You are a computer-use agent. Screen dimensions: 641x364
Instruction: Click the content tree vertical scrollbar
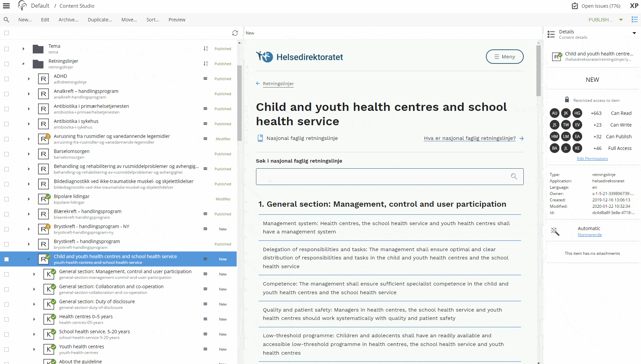239,103
